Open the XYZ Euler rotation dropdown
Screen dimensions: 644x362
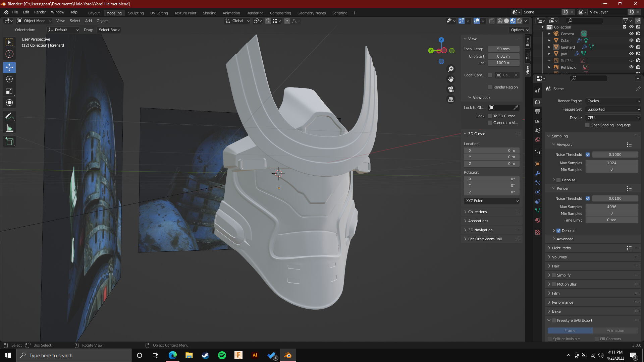coord(492,201)
